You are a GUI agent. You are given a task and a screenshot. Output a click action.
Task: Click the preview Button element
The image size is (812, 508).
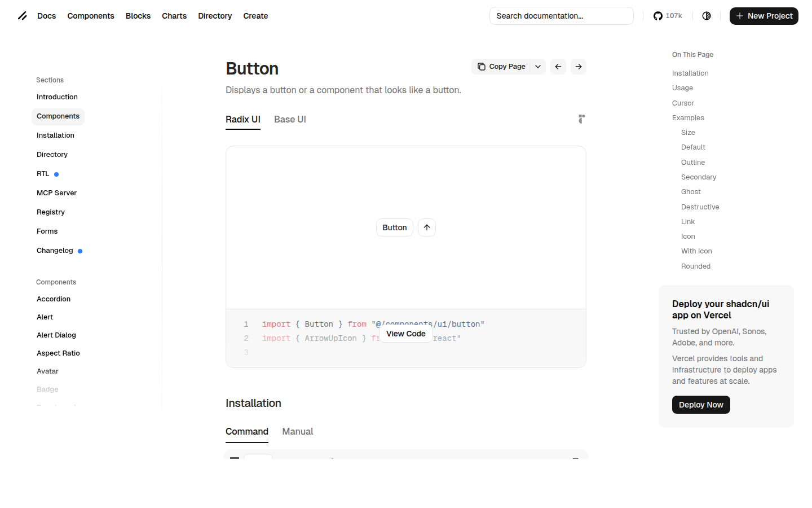tap(395, 227)
